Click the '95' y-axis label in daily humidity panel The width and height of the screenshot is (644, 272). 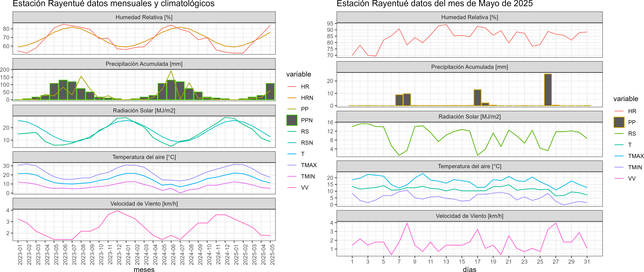point(330,23)
